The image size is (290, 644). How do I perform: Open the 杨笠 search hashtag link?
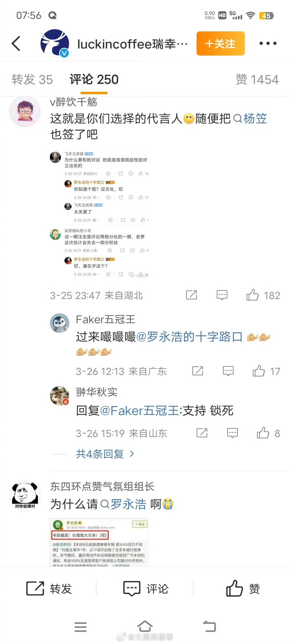(250, 119)
